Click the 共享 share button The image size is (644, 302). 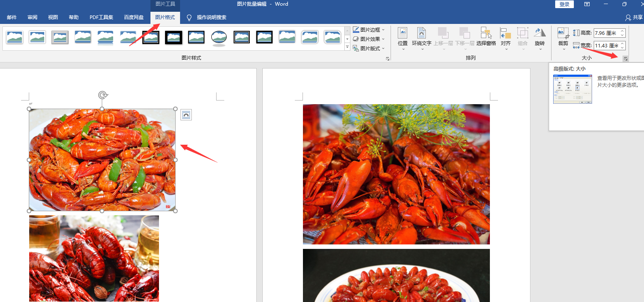634,17
